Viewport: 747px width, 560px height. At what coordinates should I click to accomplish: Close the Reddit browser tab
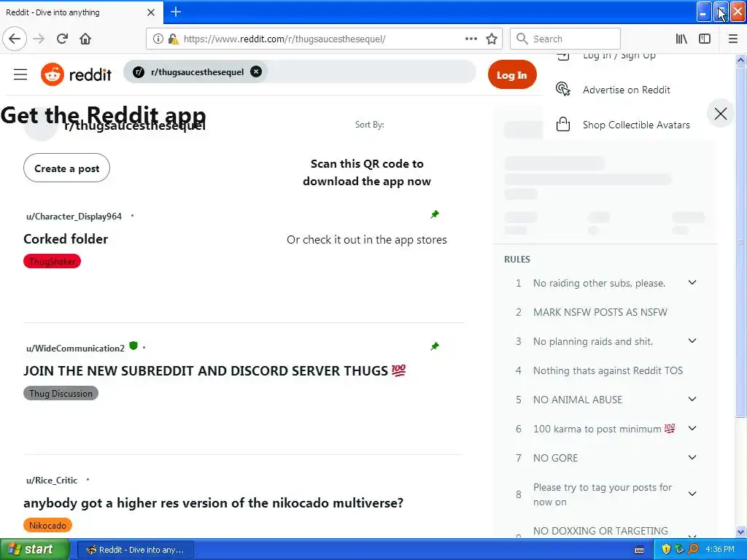(151, 12)
